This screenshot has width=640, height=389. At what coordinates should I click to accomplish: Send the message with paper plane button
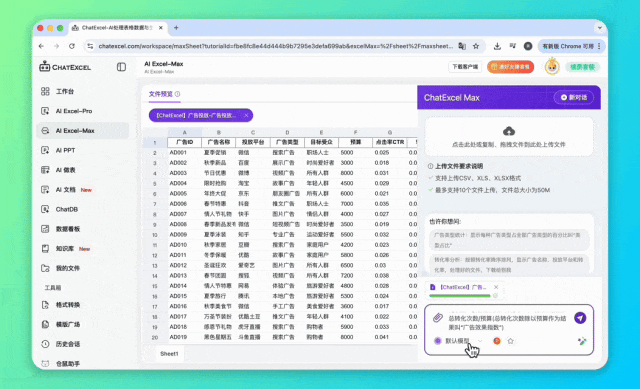(580, 318)
